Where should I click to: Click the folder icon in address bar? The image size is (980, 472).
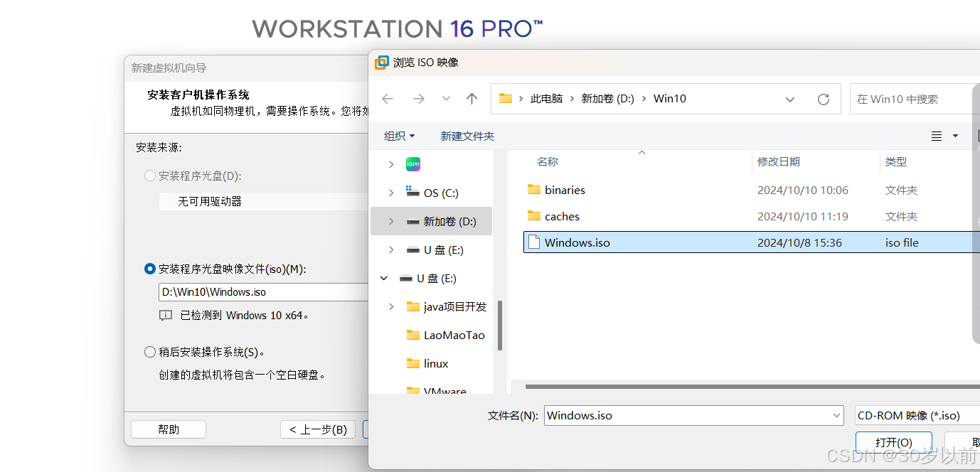[x=506, y=99]
